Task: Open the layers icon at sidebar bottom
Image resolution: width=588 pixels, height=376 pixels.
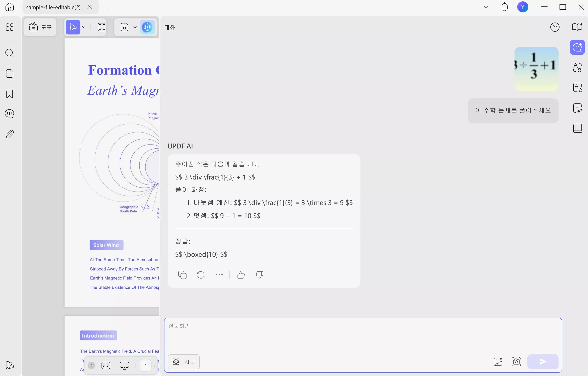Action: click(x=9, y=365)
